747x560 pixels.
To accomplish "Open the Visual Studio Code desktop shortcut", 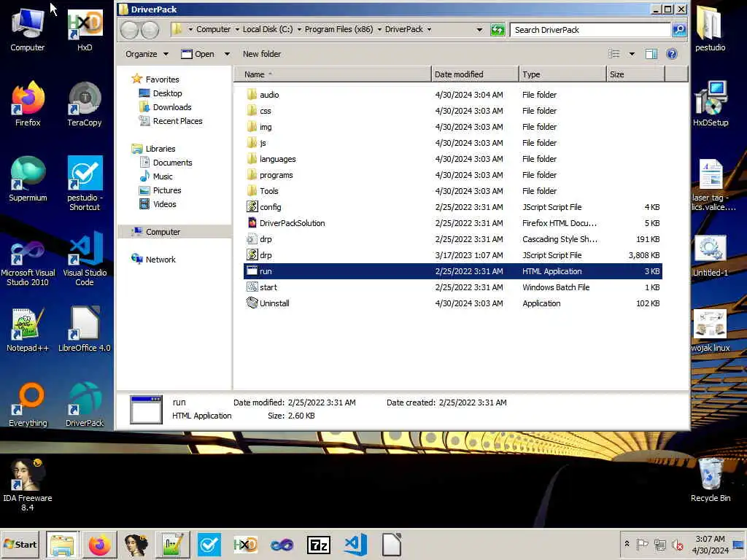I will click(x=85, y=258).
